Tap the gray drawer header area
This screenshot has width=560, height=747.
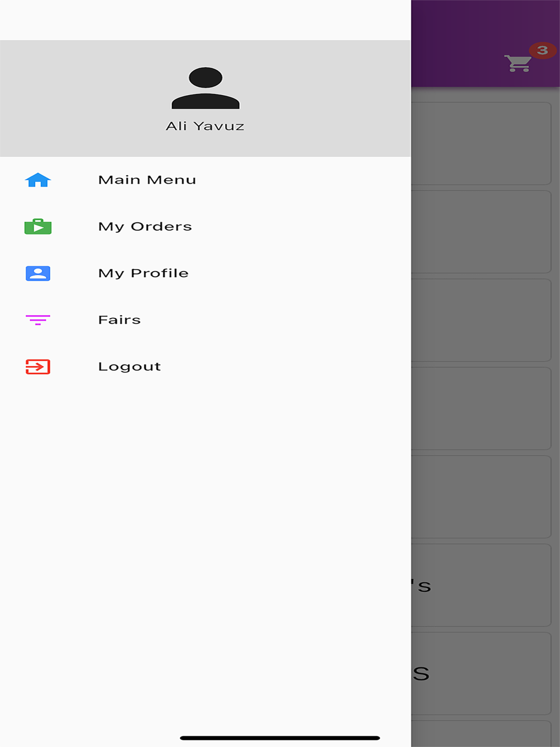pos(205,99)
